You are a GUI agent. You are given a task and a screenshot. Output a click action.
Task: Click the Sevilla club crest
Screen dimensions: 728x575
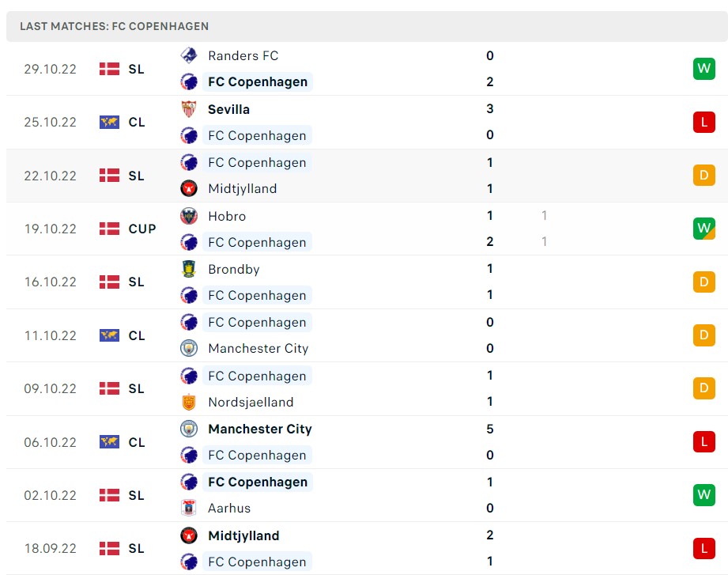point(188,109)
